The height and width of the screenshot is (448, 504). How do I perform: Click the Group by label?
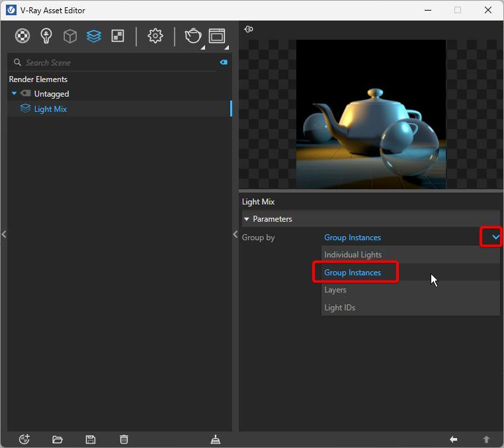[x=258, y=238]
